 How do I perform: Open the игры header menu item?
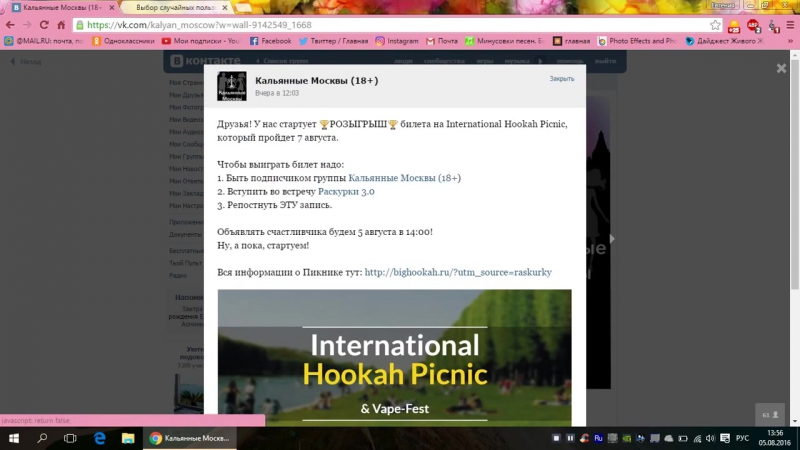(x=485, y=61)
